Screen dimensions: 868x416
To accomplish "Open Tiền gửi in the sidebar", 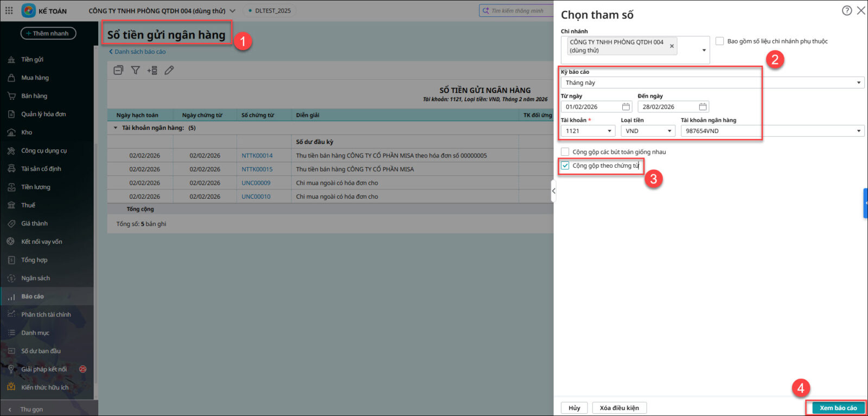I will [x=32, y=60].
